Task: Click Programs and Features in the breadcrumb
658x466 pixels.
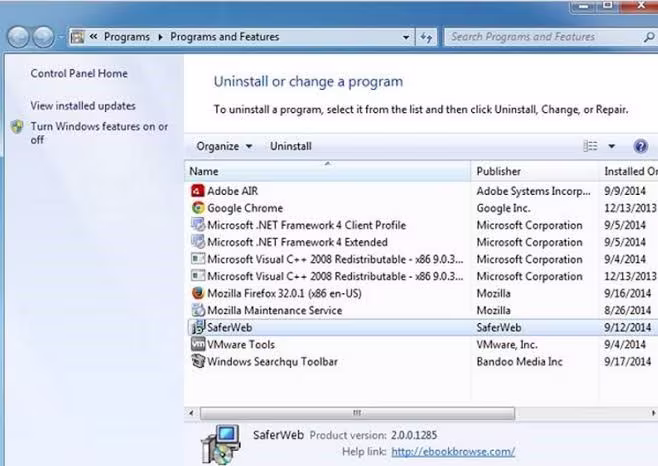Action: [x=225, y=37]
